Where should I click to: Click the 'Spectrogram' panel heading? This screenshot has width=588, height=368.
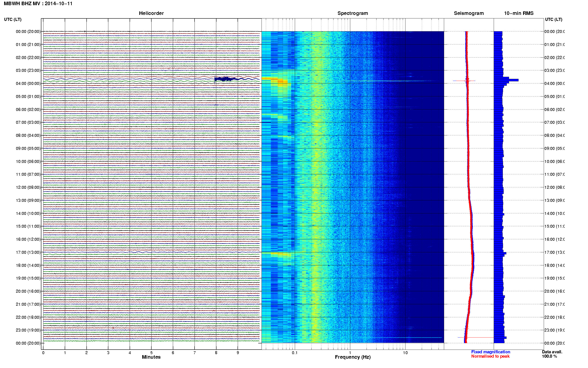pos(353,13)
